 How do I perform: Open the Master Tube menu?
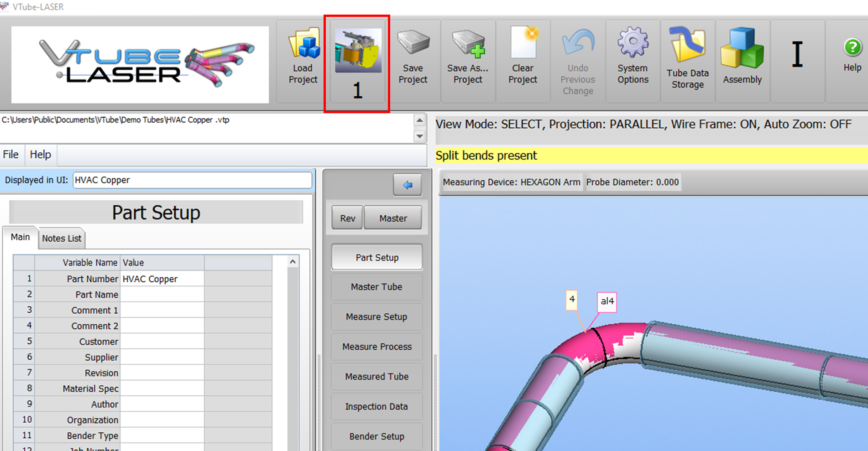[377, 287]
